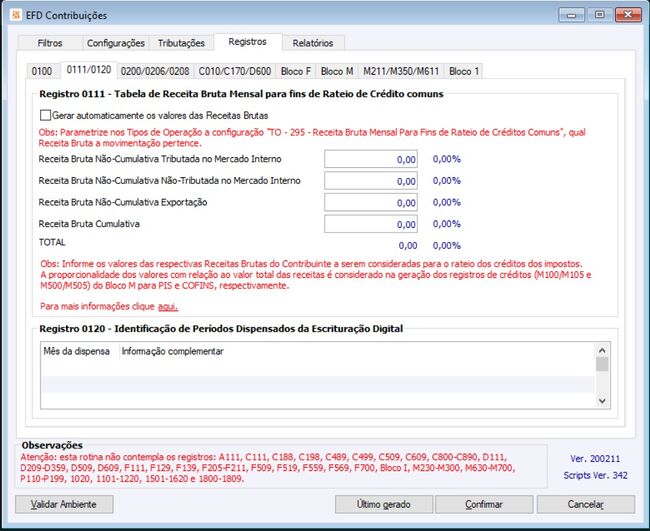Click Não-Tributada no Mercado Interno value field
The height and width of the screenshot is (531, 650).
click(371, 181)
